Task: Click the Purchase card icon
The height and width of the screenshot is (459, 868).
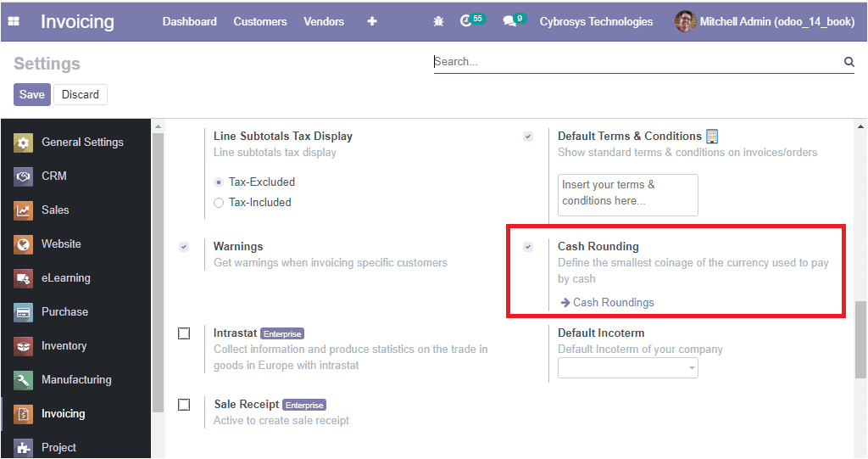Action: tap(23, 312)
